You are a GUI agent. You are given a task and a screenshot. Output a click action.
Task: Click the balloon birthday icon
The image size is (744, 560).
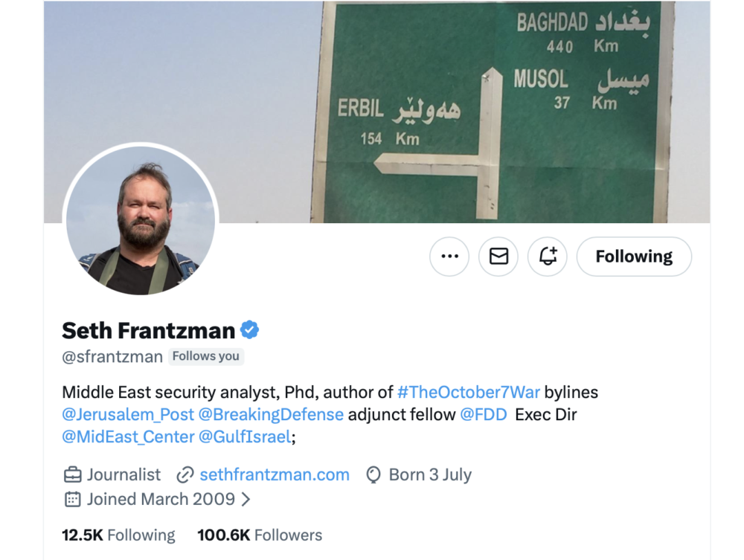pyautogui.click(x=374, y=474)
